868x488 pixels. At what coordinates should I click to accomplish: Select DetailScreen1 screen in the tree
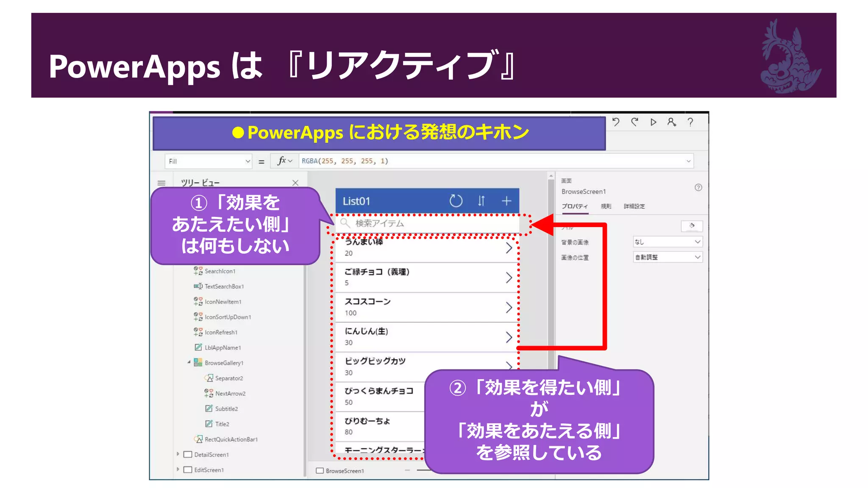pos(211,455)
